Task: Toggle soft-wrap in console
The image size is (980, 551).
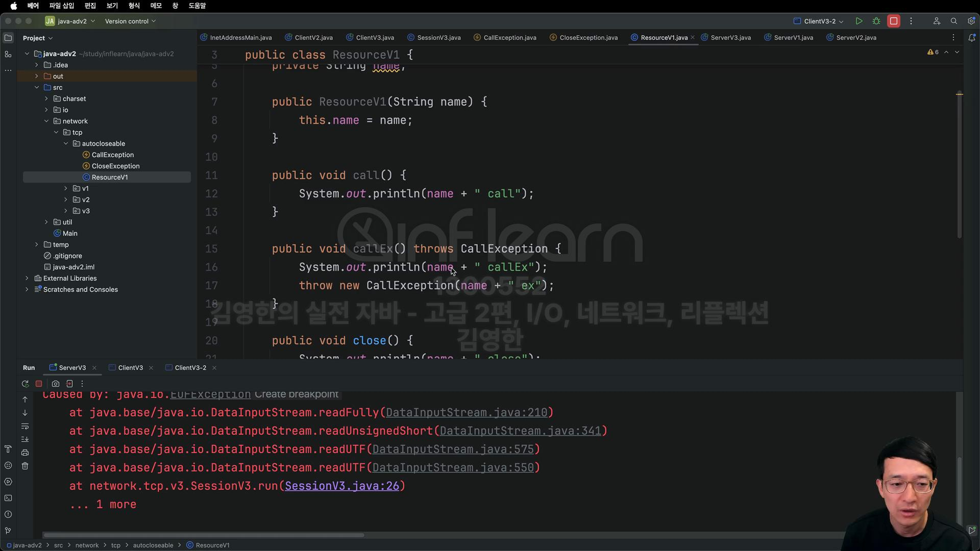Action: pos(25,426)
